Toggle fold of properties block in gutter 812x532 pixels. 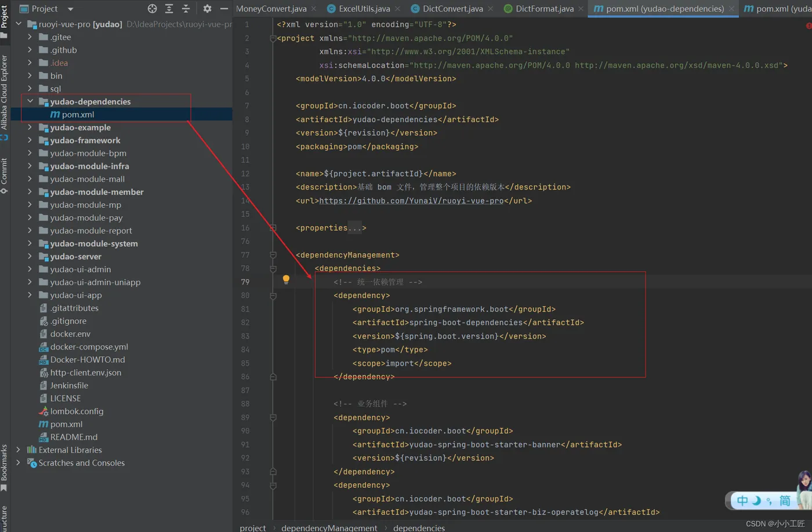[x=273, y=228]
